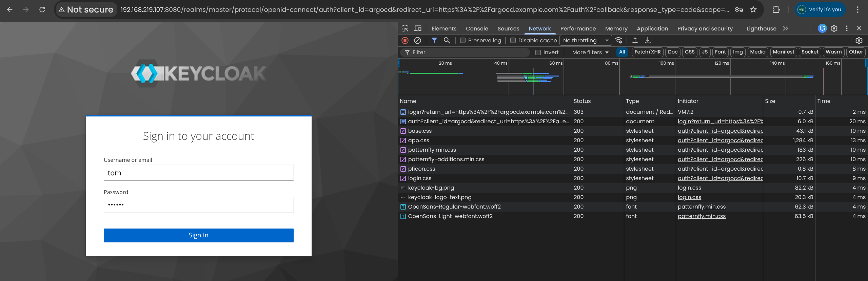Open browser extensions puzzle icon

point(776,9)
